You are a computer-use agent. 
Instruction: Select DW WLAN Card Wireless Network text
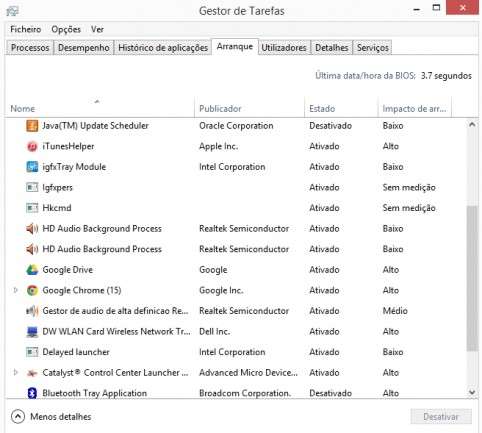116,332
